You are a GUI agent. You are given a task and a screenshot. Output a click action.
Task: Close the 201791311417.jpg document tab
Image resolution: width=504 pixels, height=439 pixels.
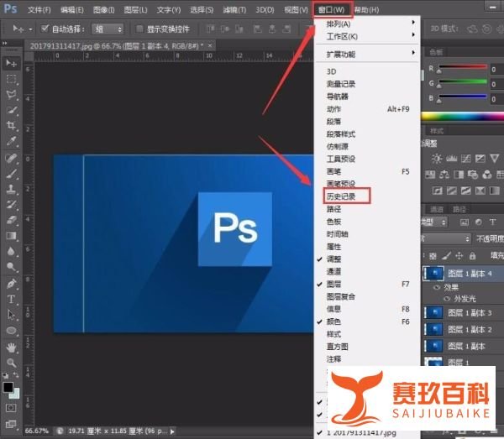click(210, 45)
